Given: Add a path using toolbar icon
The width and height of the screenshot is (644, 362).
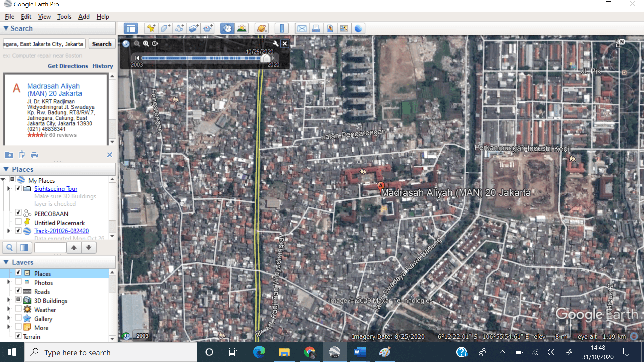Looking at the screenshot, I should point(179,28).
